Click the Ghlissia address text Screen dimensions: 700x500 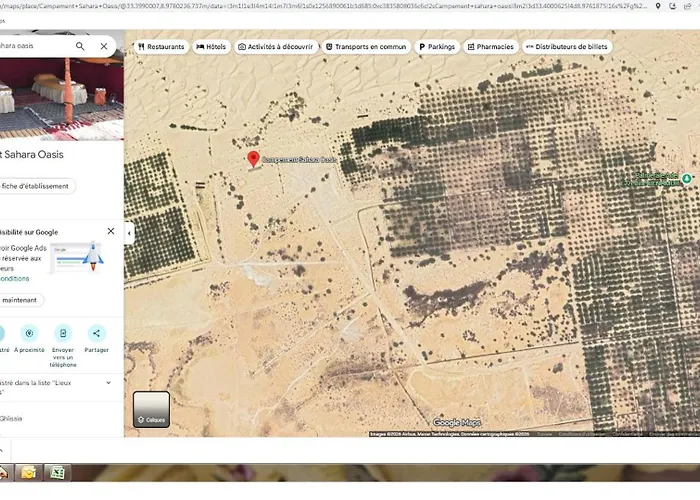[11, 419]
